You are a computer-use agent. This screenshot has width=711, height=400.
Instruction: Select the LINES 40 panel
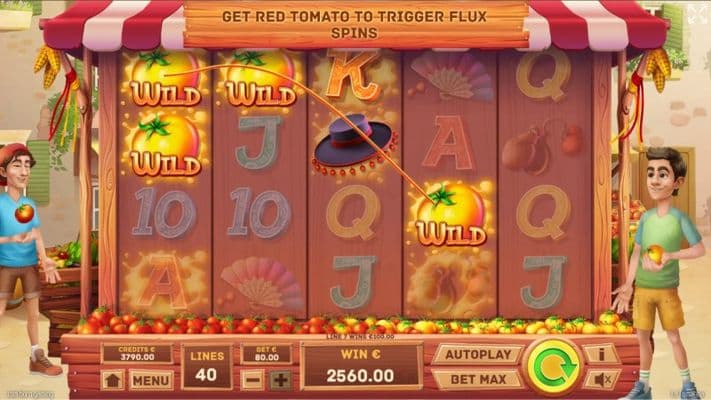pyautogui.click(x=207, y=367)
